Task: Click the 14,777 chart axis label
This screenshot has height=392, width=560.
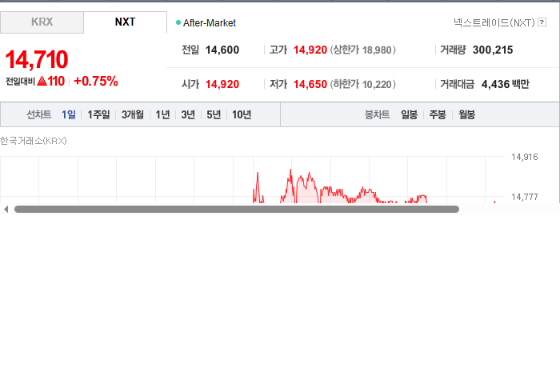Action: 524,197
